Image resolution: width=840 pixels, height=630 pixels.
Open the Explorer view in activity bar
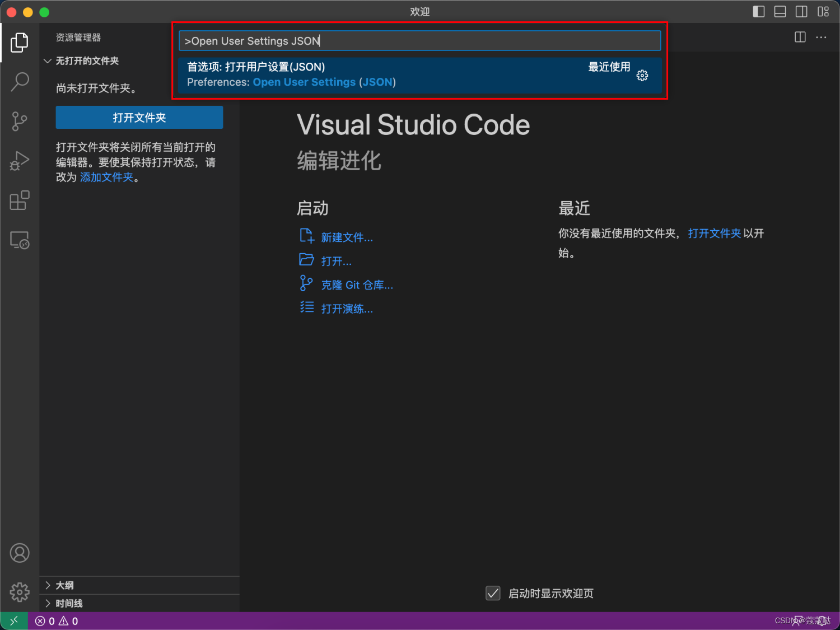[x=20, y=43]
